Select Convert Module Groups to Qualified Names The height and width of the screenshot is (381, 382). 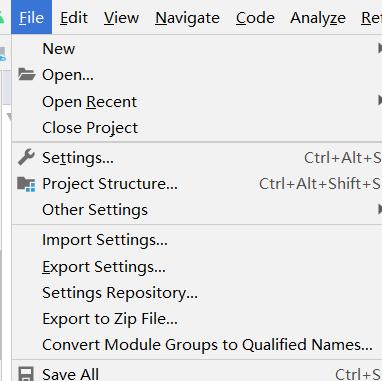coord(197,345)
